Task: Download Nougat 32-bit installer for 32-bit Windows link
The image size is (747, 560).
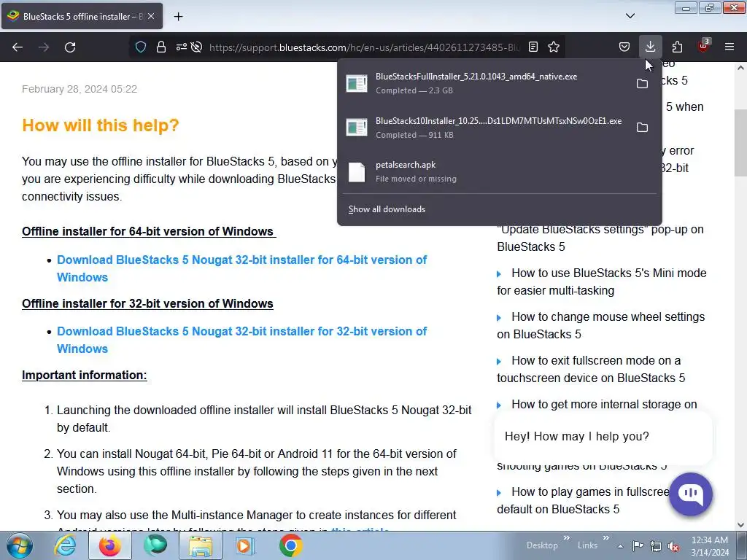Action: [241, 340]
